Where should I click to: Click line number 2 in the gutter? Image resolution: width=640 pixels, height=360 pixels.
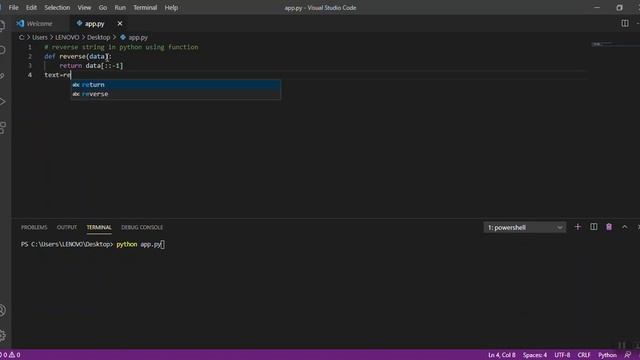pyautogui.click(x=30, y=56)
